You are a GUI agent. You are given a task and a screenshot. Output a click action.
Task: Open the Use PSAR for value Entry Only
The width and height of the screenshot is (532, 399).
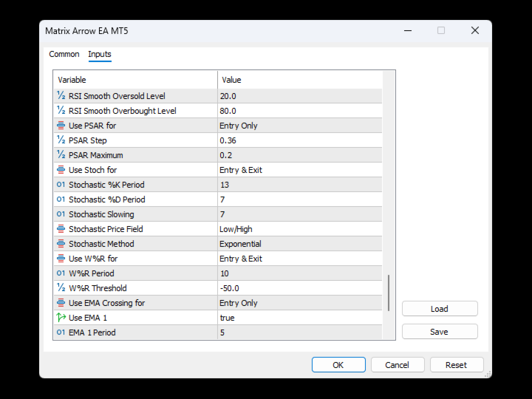pos(299,126)
